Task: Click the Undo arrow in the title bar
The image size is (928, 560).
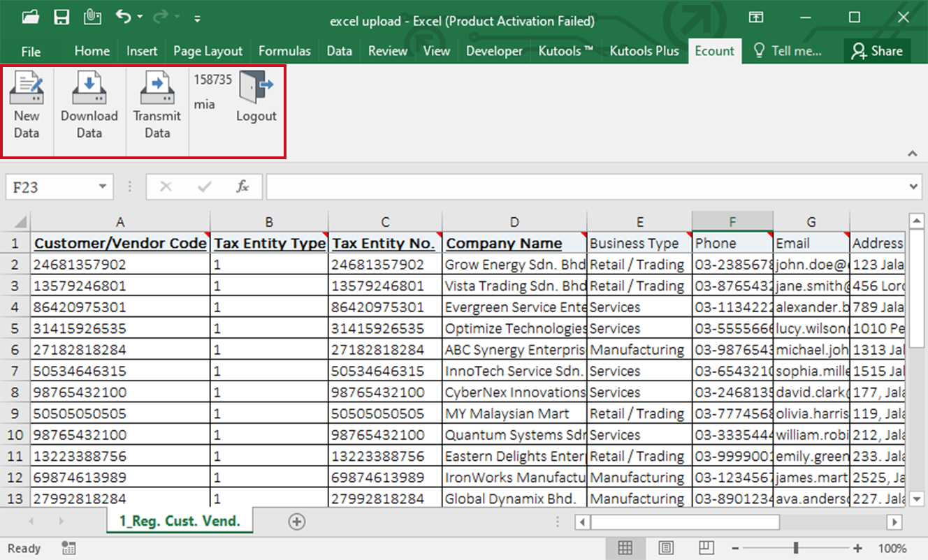Action: click(124, 17)
